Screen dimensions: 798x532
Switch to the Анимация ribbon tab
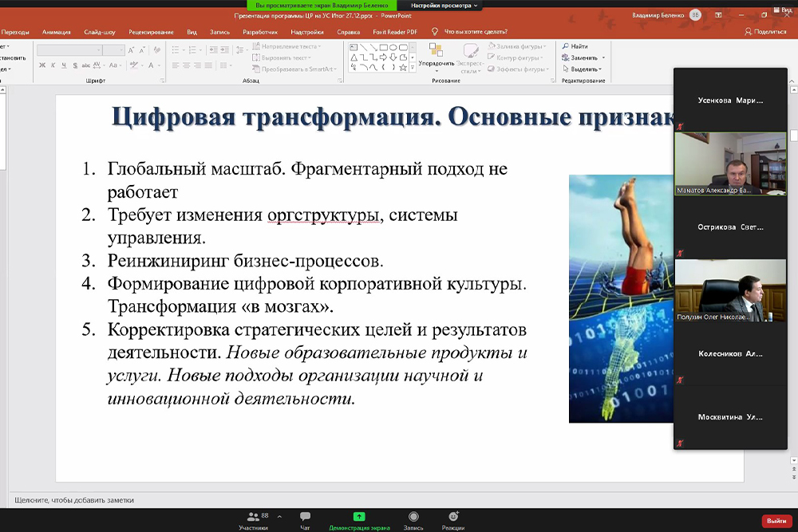click(56, 32)
